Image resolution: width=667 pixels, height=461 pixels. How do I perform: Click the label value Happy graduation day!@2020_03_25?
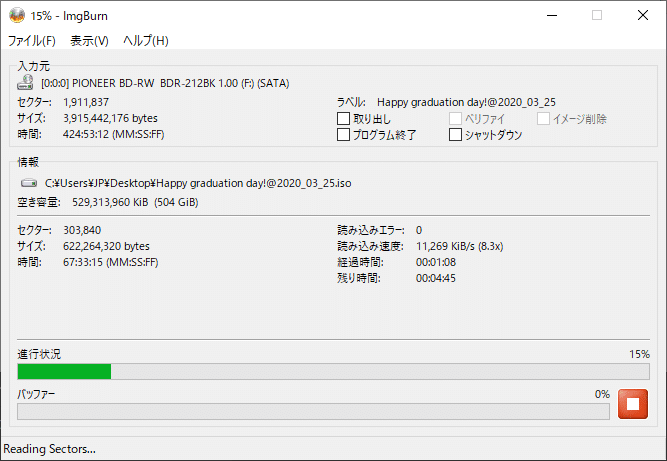pos(466,102)
